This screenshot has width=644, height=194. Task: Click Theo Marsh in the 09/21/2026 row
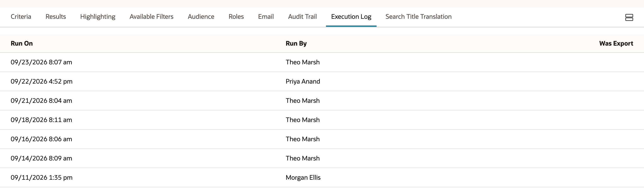(303, 101)
